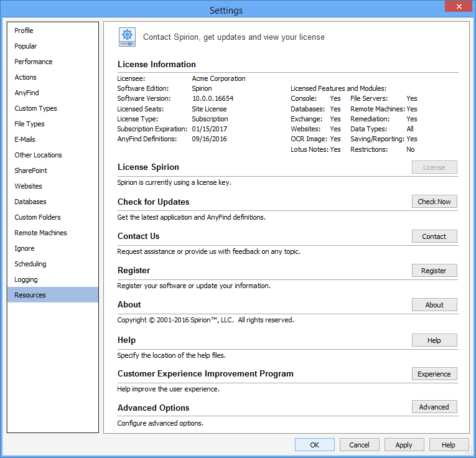476x458 pixels.
Task: Switch to the Logging section
Action: coord(26,279)
